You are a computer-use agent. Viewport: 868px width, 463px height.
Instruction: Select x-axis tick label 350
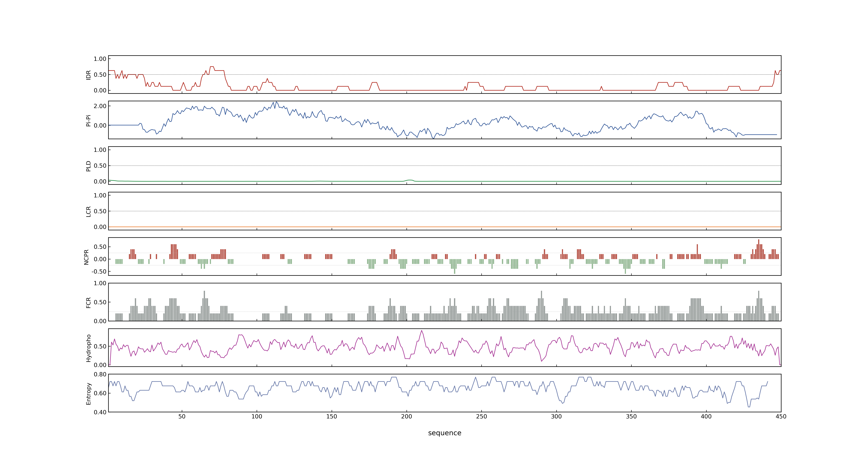631,416
